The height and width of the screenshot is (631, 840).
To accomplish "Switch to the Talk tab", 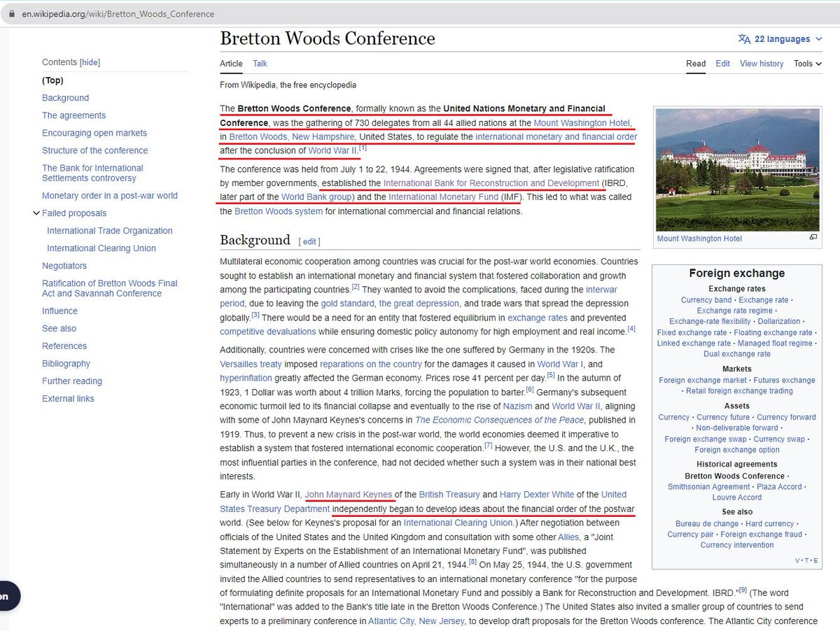I will (x=260, y=64).
